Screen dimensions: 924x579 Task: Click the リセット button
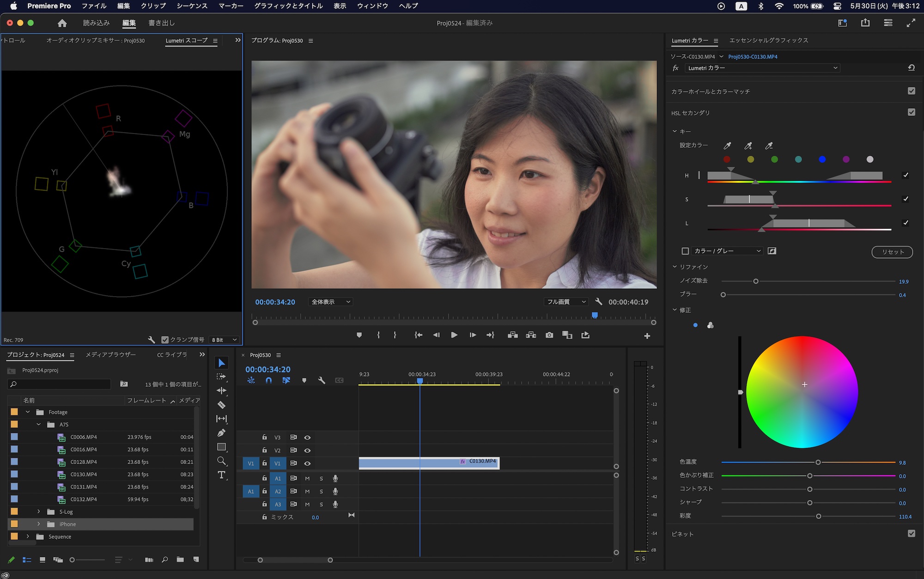(x=892, y=252)
